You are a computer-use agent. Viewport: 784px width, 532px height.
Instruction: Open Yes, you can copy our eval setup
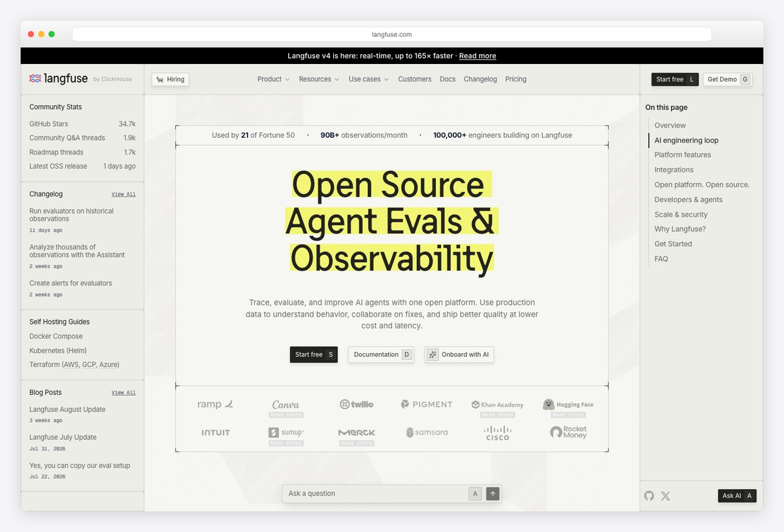coord(80,465)
